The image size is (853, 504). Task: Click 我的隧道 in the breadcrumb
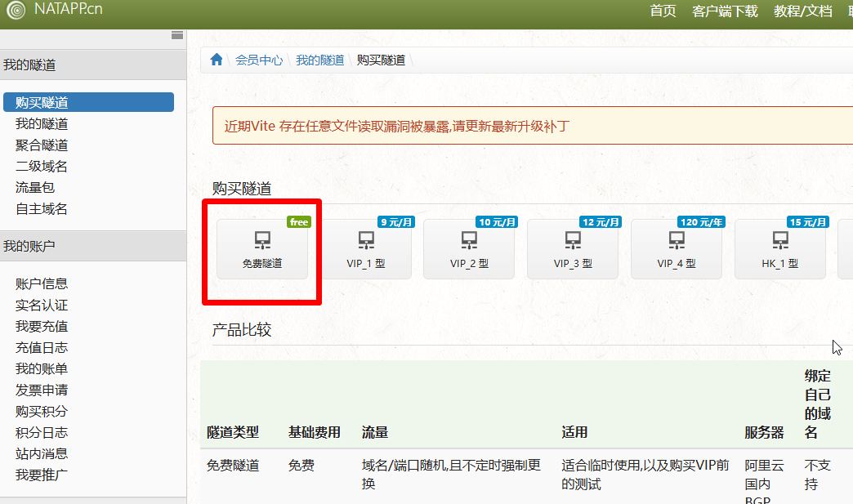tap(320, 60)
